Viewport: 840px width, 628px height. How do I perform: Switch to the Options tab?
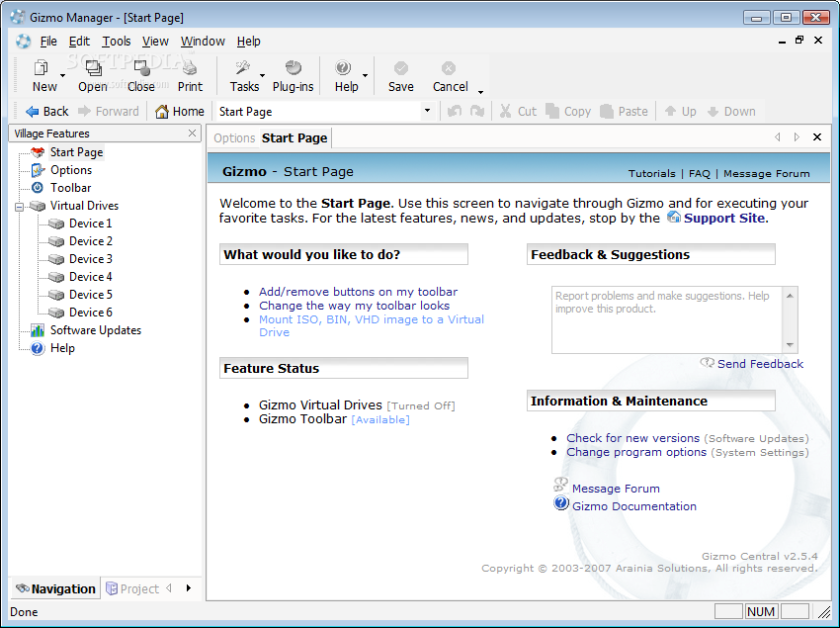pyautogui.click(x=234, y=138)
